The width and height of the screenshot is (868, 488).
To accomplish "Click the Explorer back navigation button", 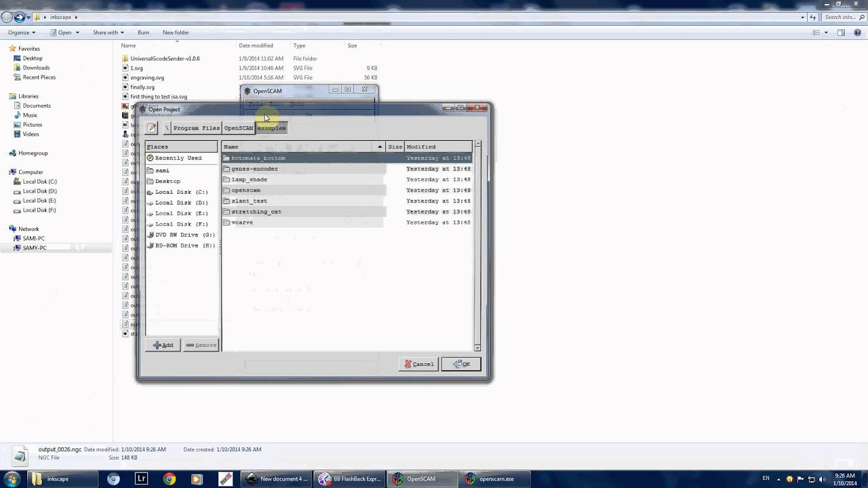I will click(x=7, y=17).
